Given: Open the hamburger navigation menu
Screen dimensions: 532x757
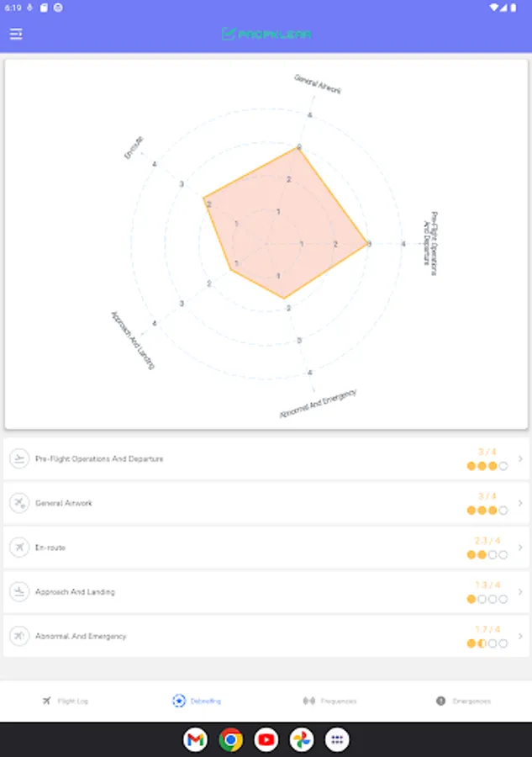Looking at the screenshot, I should 16,34.
